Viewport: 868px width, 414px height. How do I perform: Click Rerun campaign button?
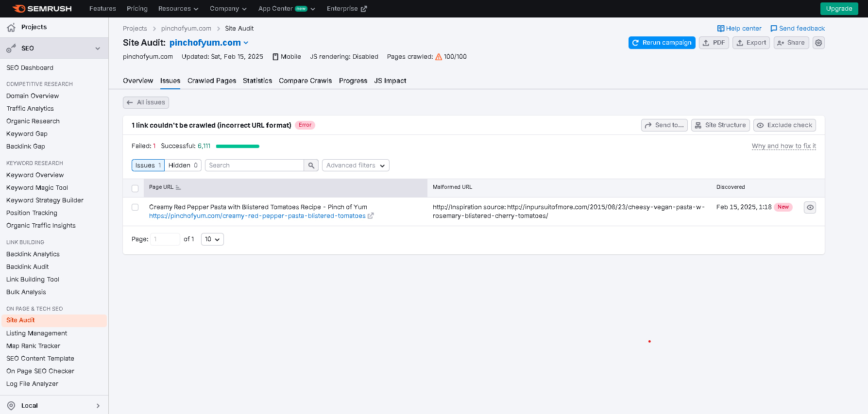click(662, 43)
